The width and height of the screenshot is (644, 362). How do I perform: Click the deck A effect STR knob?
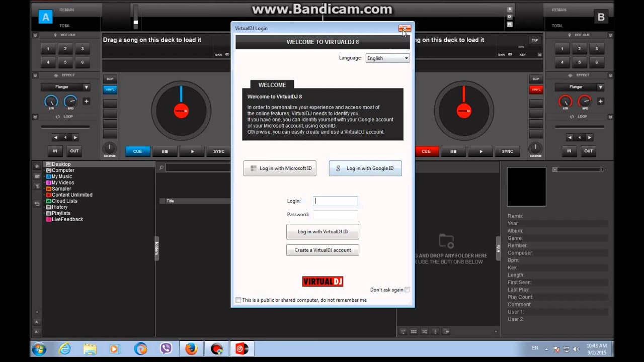(x=51, y=101)
